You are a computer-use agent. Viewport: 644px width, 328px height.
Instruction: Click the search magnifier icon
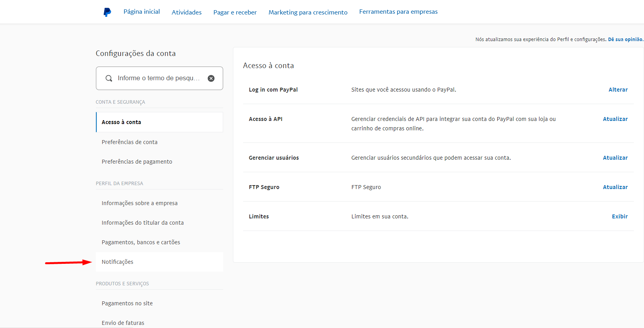point(109,78)
